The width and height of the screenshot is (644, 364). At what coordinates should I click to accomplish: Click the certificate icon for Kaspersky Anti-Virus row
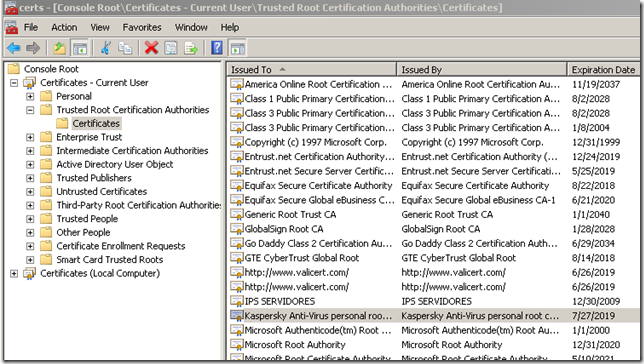click(237, 316)
